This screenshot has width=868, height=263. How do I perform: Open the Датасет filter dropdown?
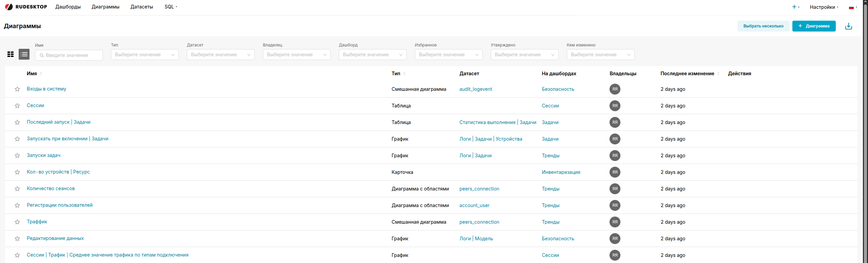coord(220,55)
